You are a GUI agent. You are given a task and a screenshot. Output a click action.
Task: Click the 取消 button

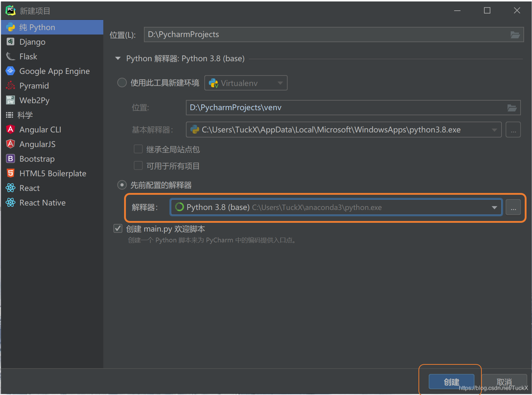(504, 382)
